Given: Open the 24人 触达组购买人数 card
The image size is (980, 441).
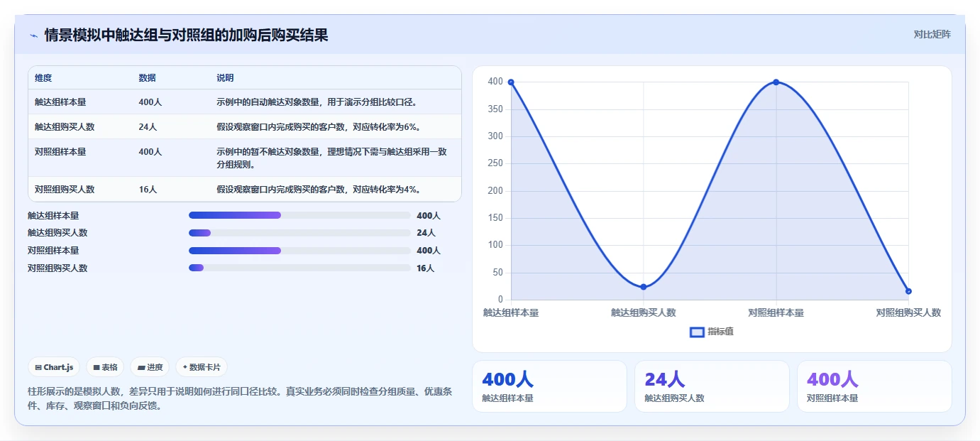Looking at the screenshot, I should coord(712,386).
